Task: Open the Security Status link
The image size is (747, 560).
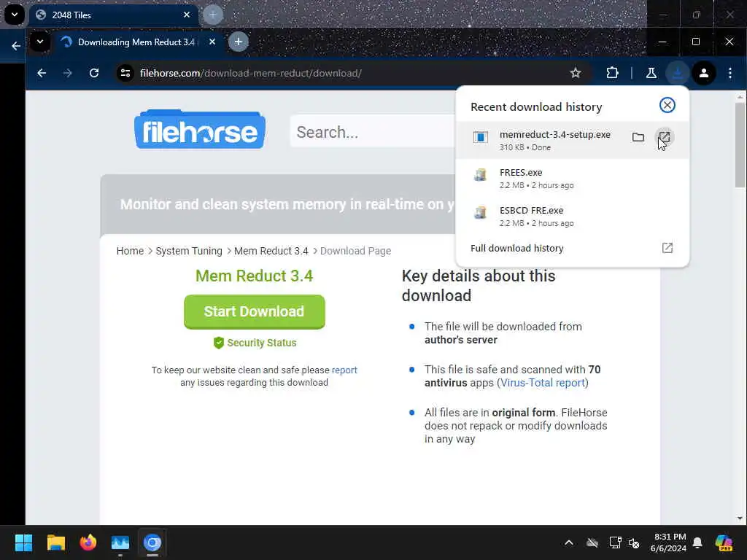Action: click(255, 343)
